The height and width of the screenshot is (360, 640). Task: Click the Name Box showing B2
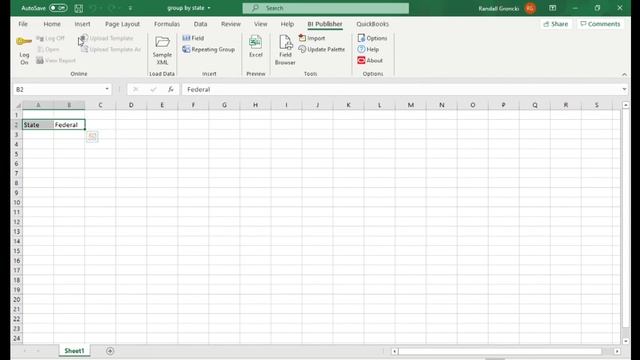[58, 89]
